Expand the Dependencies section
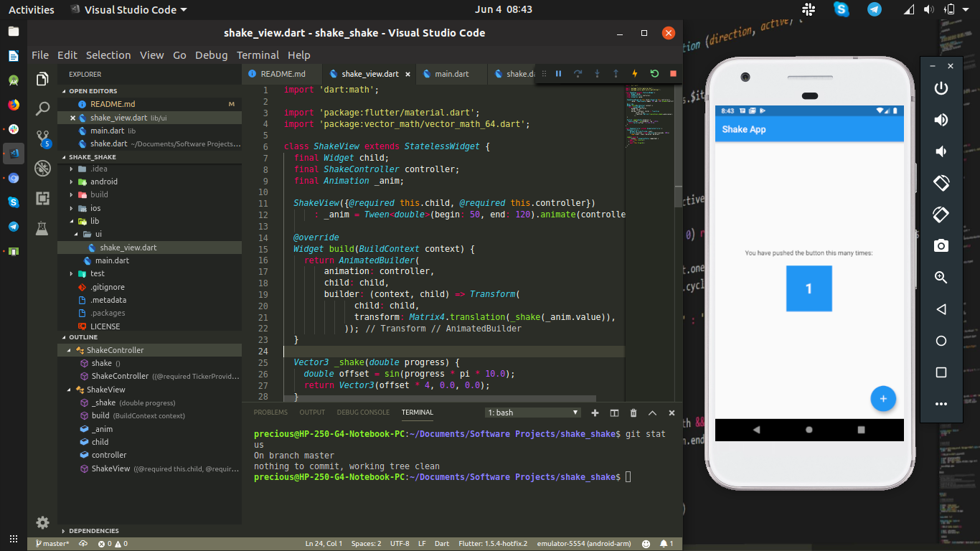 click(x=149, y=531)
